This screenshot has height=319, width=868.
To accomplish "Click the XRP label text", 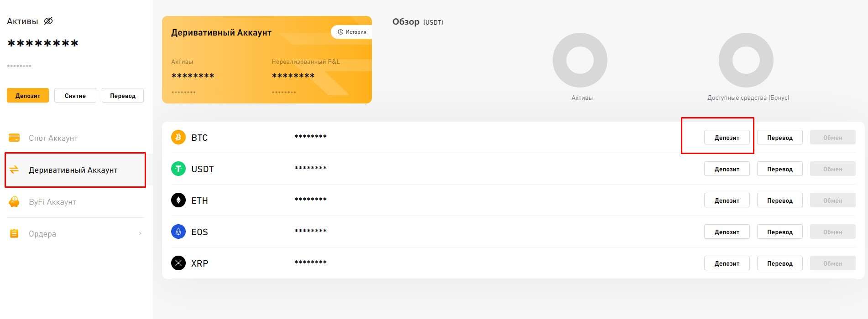I will tap(200, 263).
